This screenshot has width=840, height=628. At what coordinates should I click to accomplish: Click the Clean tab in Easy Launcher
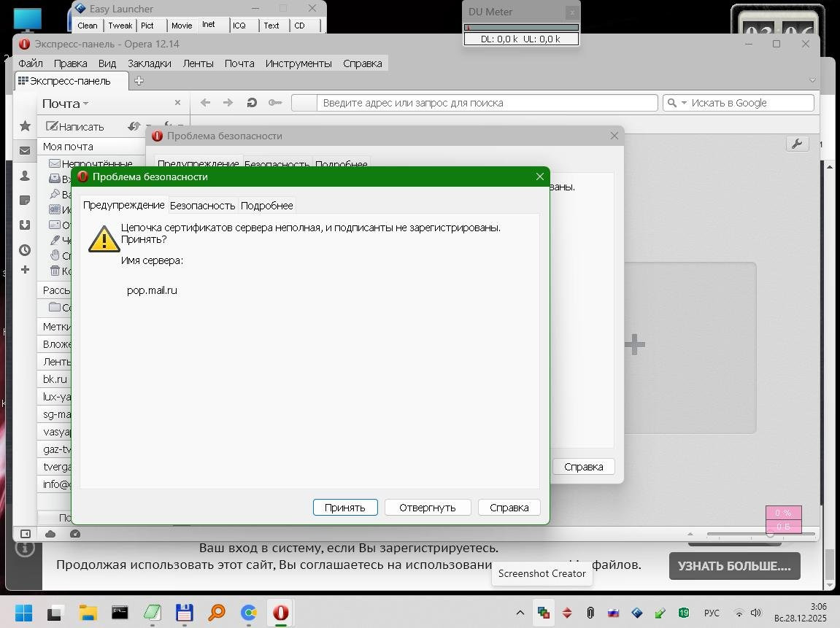coord(88,26)
